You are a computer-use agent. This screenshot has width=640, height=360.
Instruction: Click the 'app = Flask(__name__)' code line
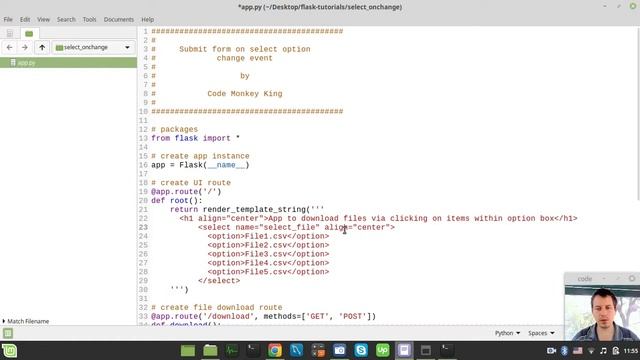tap(200, 165)
